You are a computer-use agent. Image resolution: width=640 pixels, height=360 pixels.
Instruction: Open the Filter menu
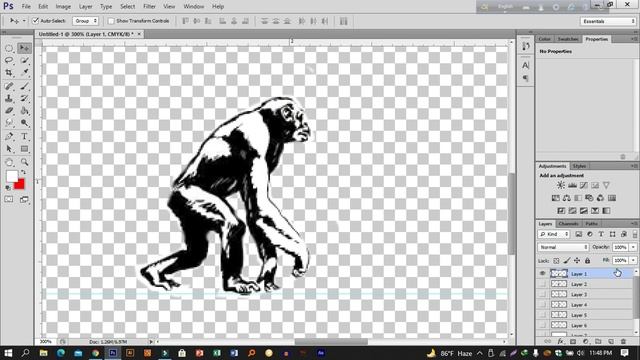point(149,7)
